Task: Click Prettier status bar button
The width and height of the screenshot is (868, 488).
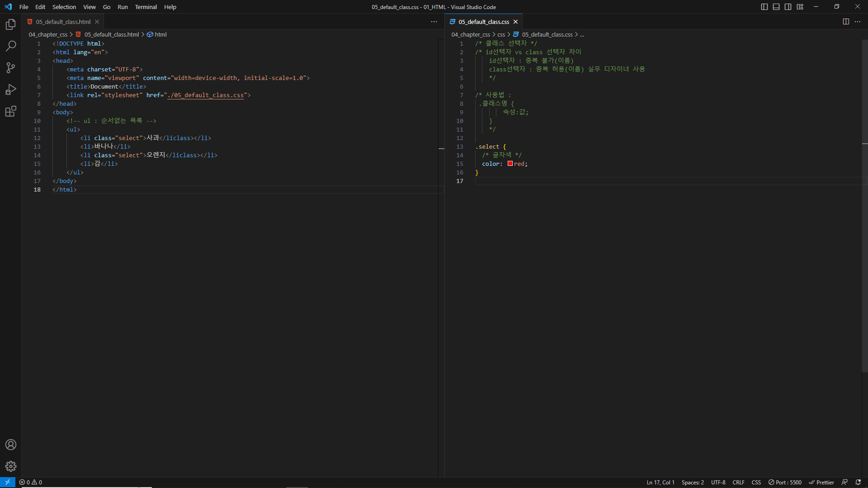Action: (x=821, y=482)
